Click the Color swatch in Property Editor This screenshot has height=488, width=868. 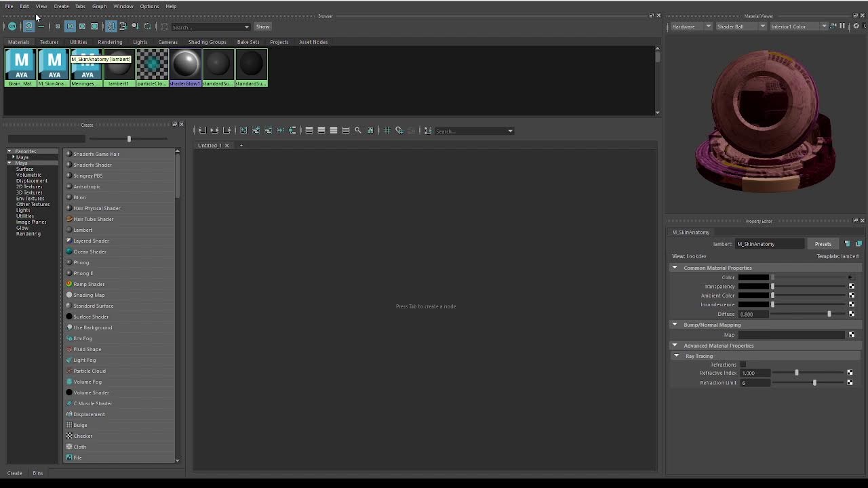[753, 277]
